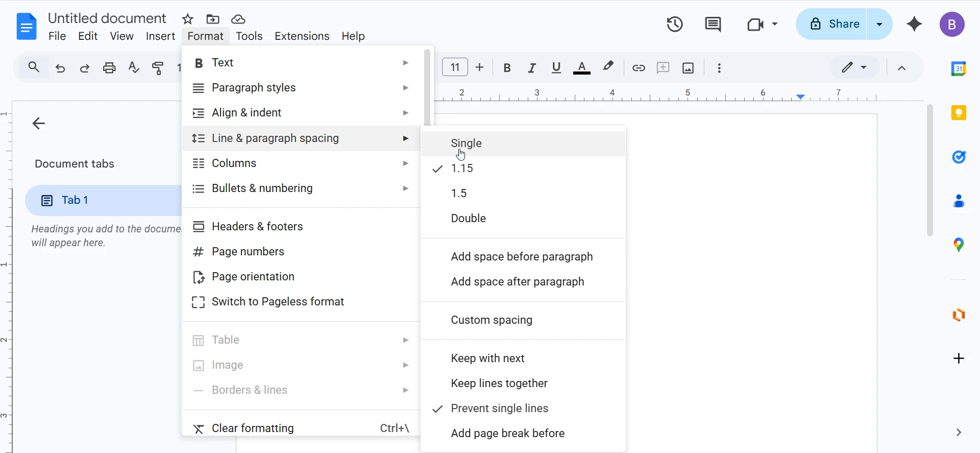The height and width of the screenshot is (453, 980).
Task: Enable Keep with next option
Action: point(487,359)
